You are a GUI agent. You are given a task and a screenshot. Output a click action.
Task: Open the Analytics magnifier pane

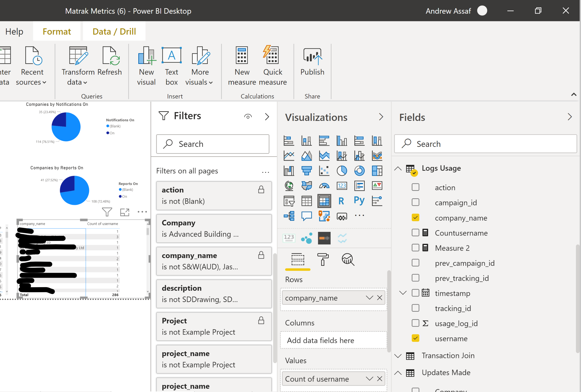pos(348,259)
